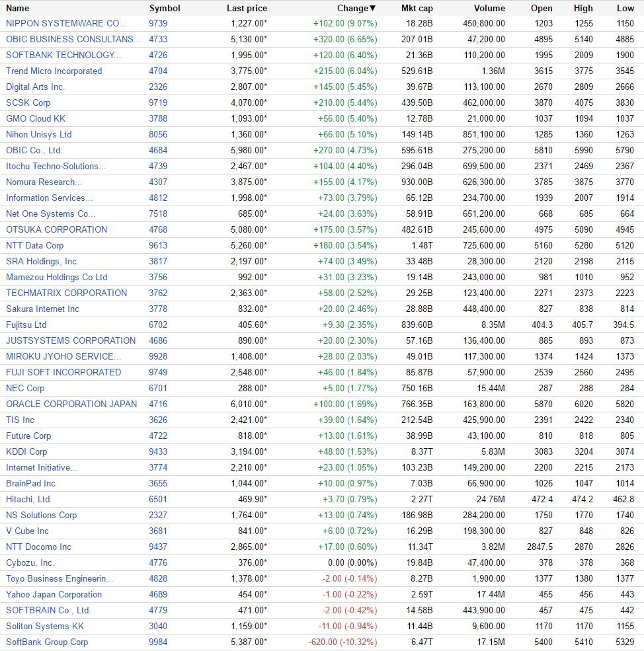Open Internet Initiative... link
644x651 pixels.
[42, 467]
